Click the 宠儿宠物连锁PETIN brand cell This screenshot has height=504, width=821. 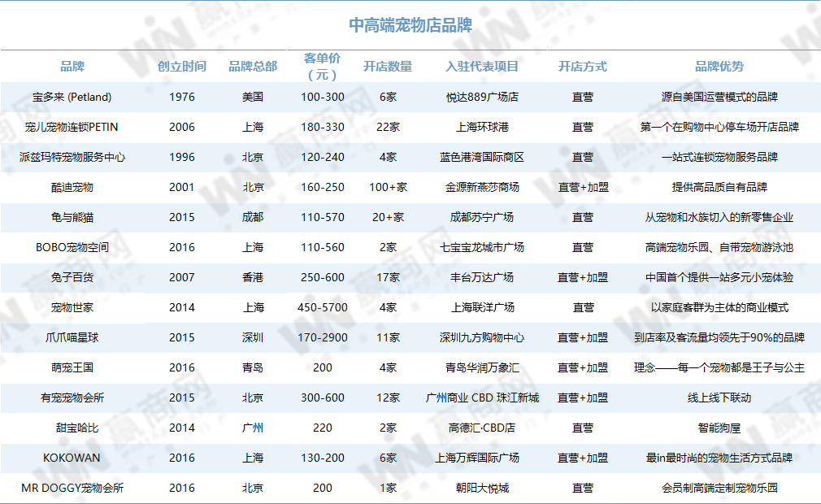coord(72,127)
